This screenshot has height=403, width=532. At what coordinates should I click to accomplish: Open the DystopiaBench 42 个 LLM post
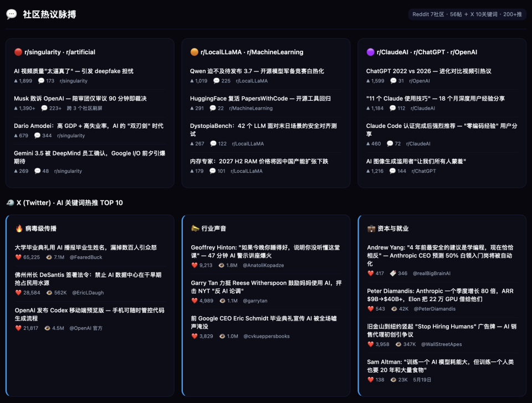[263, 130]
